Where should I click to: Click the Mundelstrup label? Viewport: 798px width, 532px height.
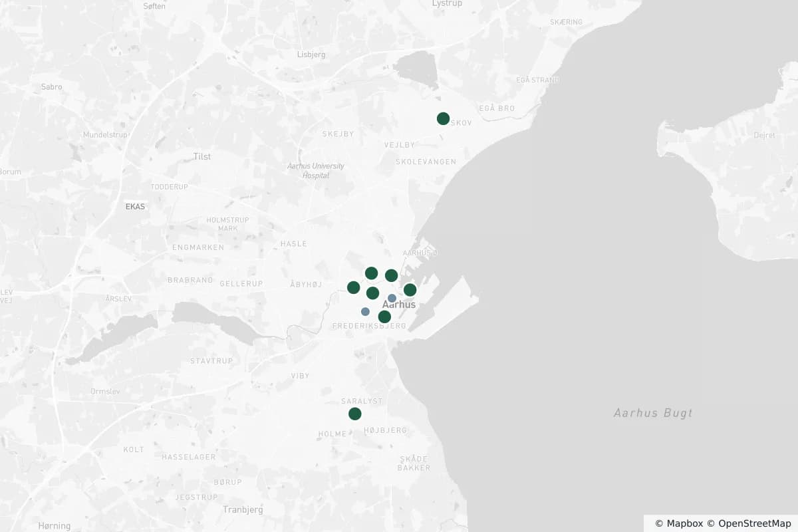click(105, 135)
